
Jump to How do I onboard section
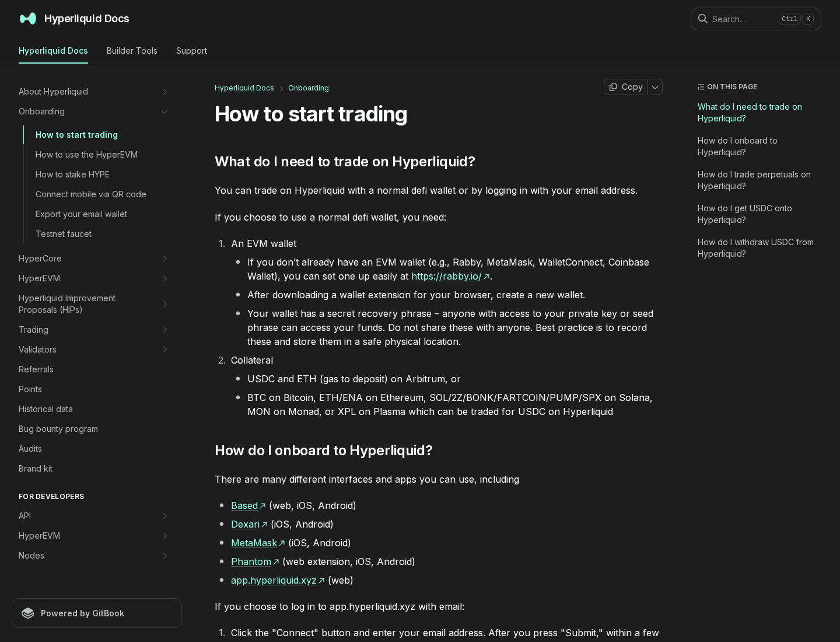[737, 146]
